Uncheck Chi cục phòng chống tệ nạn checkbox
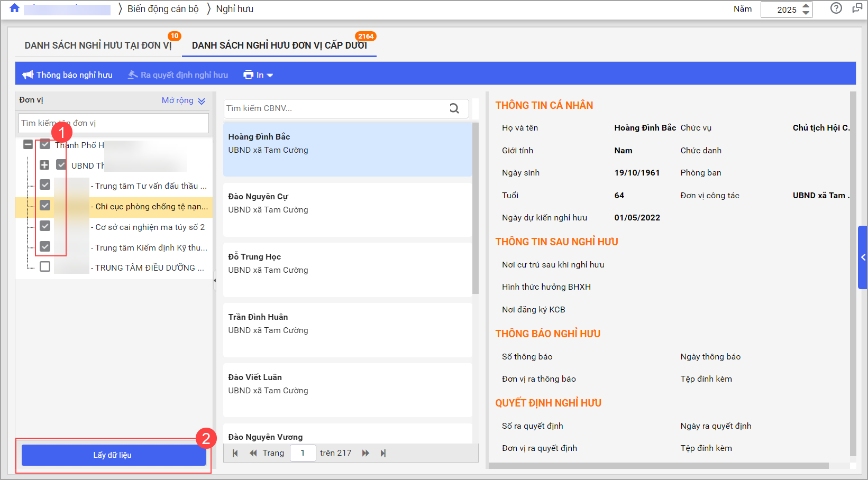The height and width of the screenshot is (480, 868). [x=45, y=206]
